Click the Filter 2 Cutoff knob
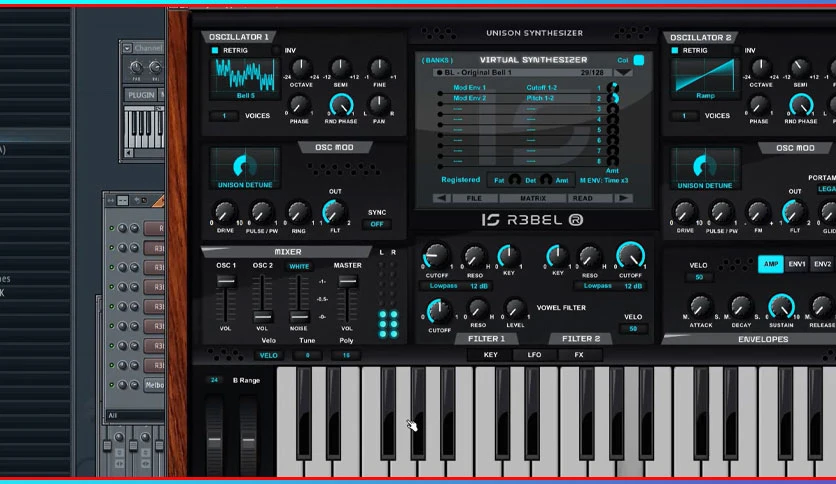 [630, 256]
